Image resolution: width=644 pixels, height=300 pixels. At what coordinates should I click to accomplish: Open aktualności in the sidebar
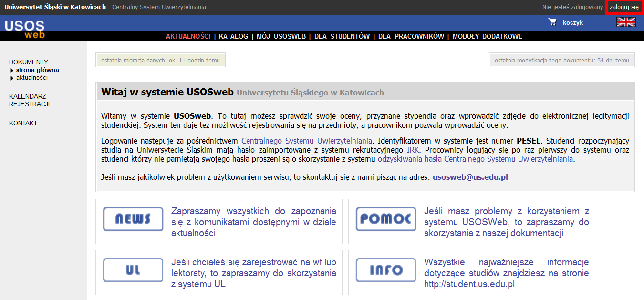[32, 78]
